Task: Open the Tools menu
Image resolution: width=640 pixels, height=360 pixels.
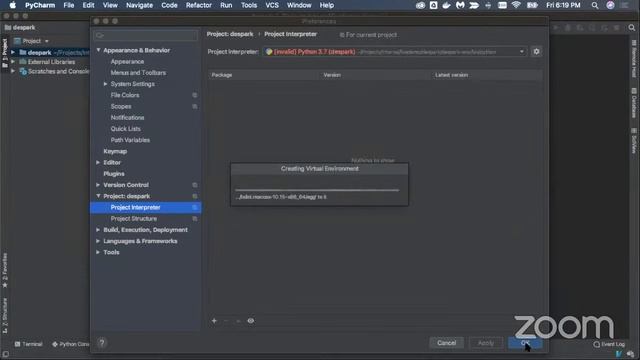Action: (249, 5)
